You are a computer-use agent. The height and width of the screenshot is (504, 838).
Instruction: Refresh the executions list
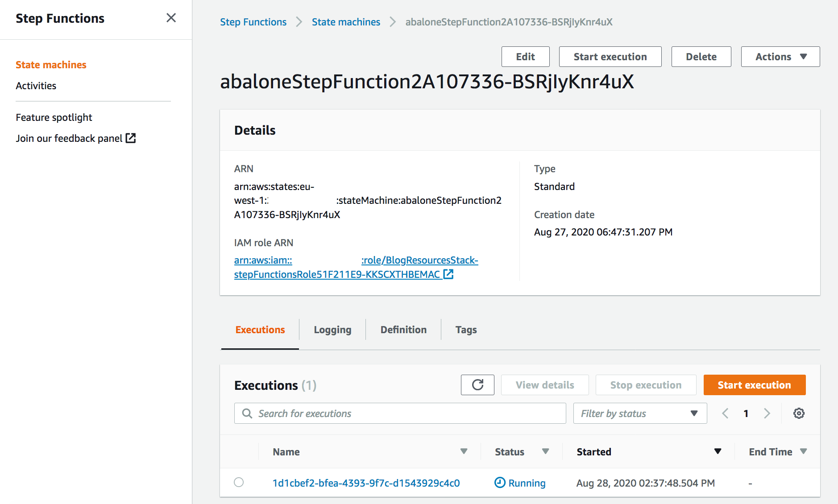click(x=477, y=385)
